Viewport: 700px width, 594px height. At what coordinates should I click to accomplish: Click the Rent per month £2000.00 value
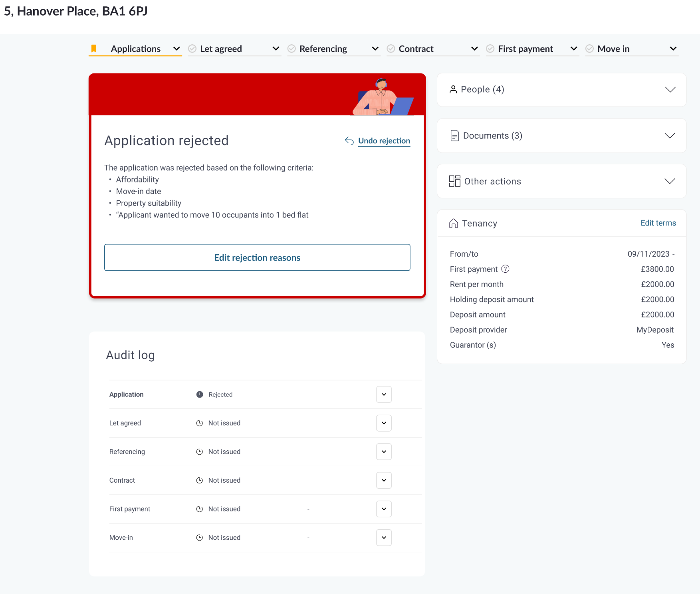click(658, 284)
